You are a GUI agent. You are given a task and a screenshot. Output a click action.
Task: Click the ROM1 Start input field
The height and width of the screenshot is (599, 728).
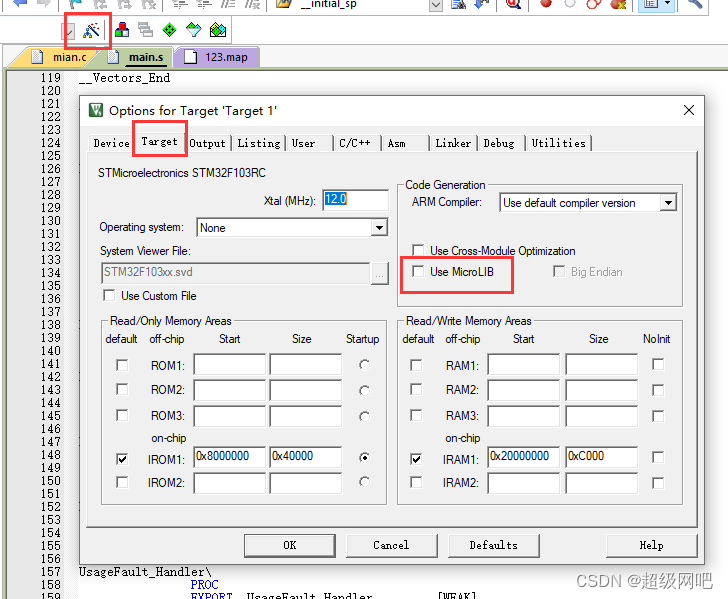click(x=229, y=364)
